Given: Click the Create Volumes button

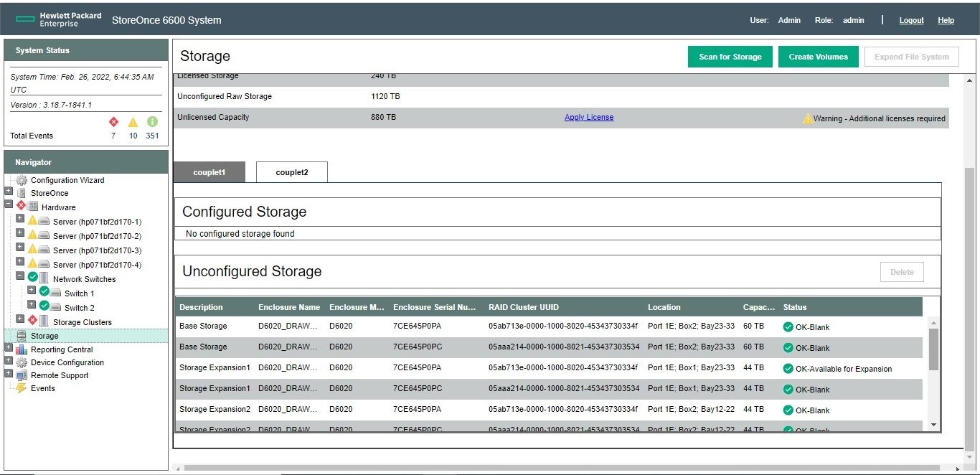Looking at the screenshot, I should click(819, 57).
